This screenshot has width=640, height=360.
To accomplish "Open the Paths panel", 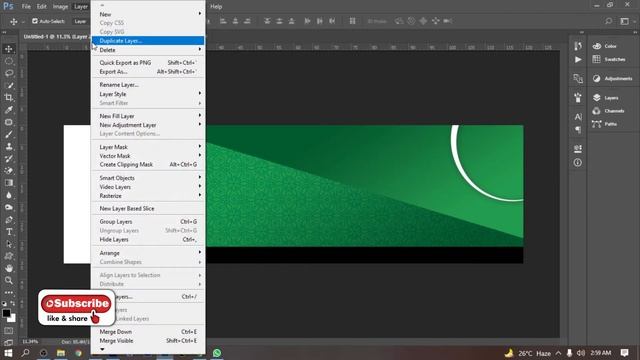I will pyautogui.click(x=605, y=124).
